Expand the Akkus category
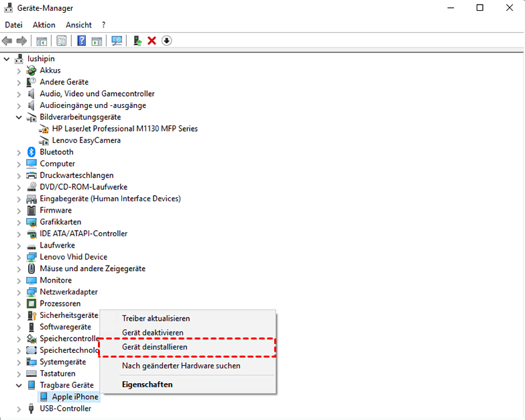The image size is (525, 420). [x=19, y=70]
